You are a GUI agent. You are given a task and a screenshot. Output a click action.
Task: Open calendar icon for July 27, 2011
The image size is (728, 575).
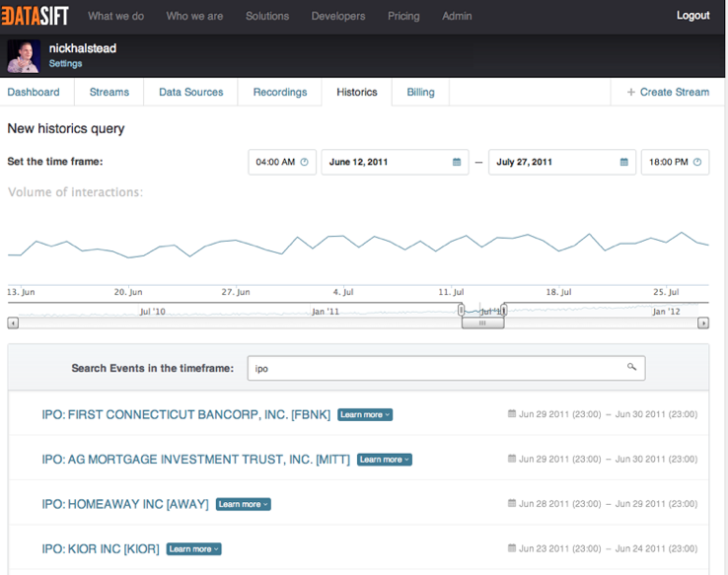(x=623, y=163)
